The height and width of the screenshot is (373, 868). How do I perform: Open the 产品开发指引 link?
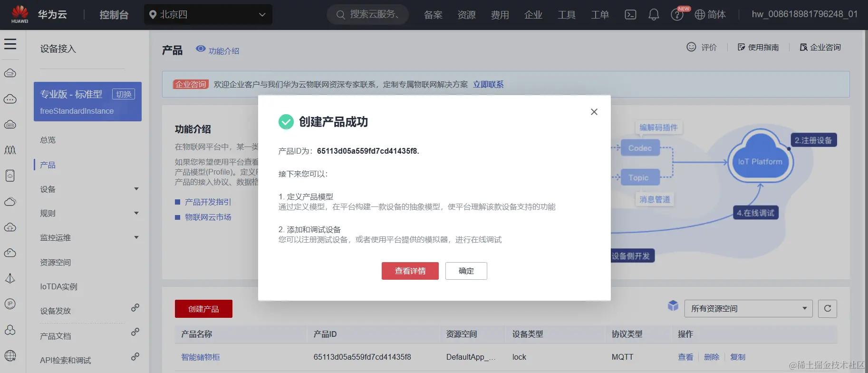tap(208, 202)
